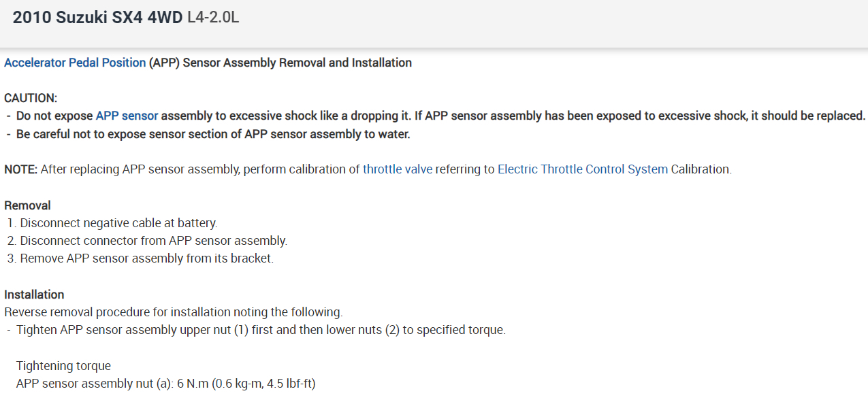Click the Installation section heading
The width and height of the screenshot is (868, 419).
34,295
